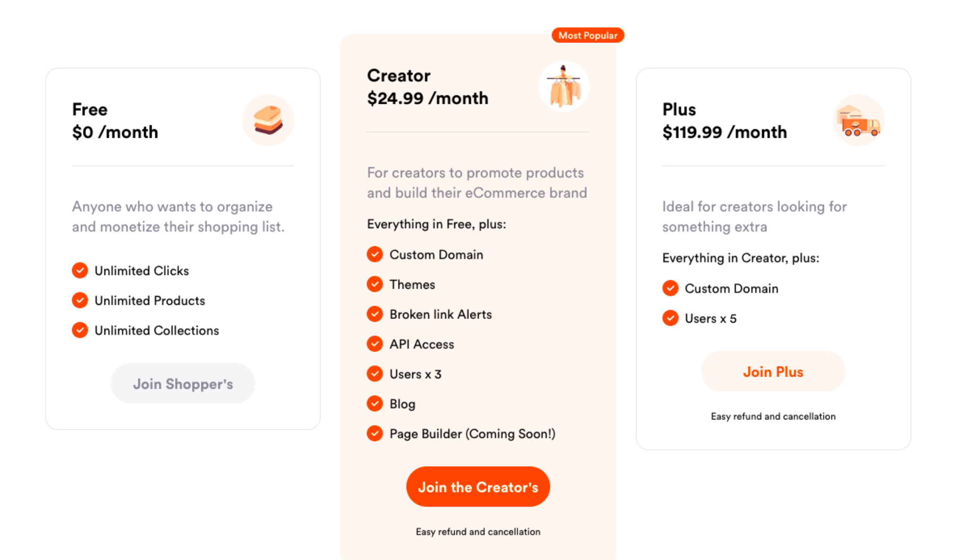
Task: Click the checkmark icon beside Unlimited Products
Action: 80,300
